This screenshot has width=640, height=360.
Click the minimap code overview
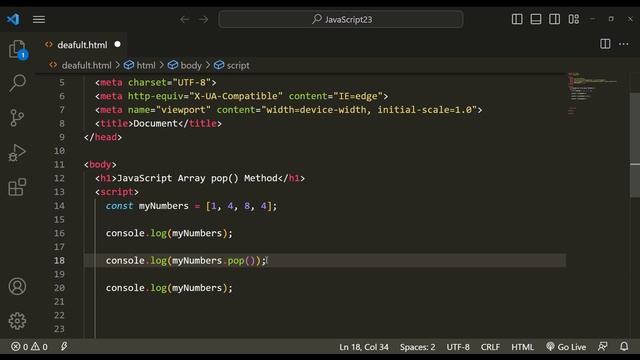tap(592, 94)
